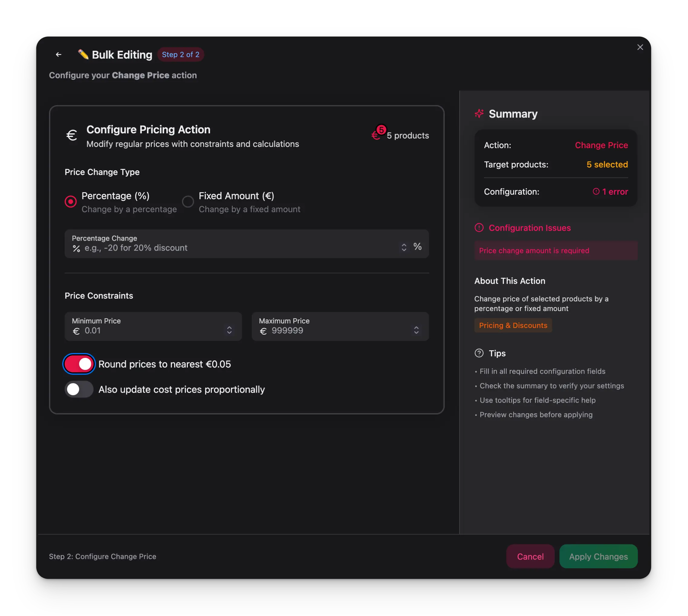Viewport: 688px width, 616px height.
Task: Click the question mark icon beside Tips
Action: tap(479, 353)
